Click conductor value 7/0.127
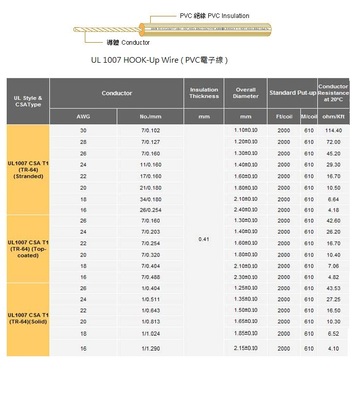The height and width of the screenshot is (403, 360). 151,142
